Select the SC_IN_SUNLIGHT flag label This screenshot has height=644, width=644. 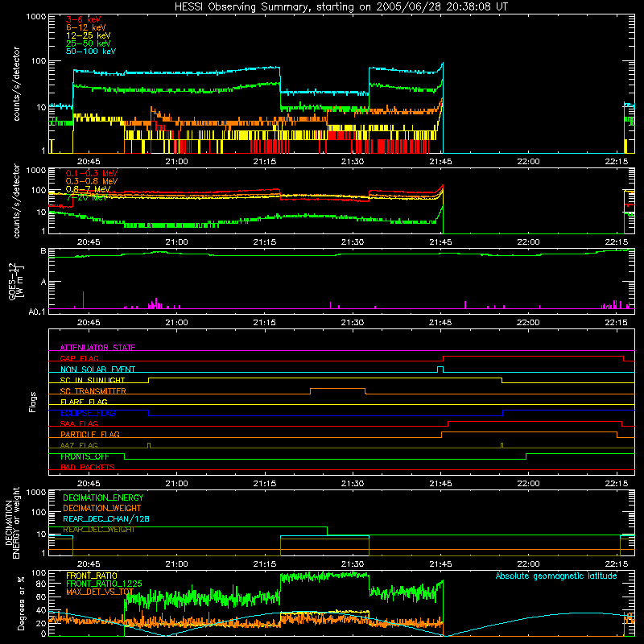[93, 380]
